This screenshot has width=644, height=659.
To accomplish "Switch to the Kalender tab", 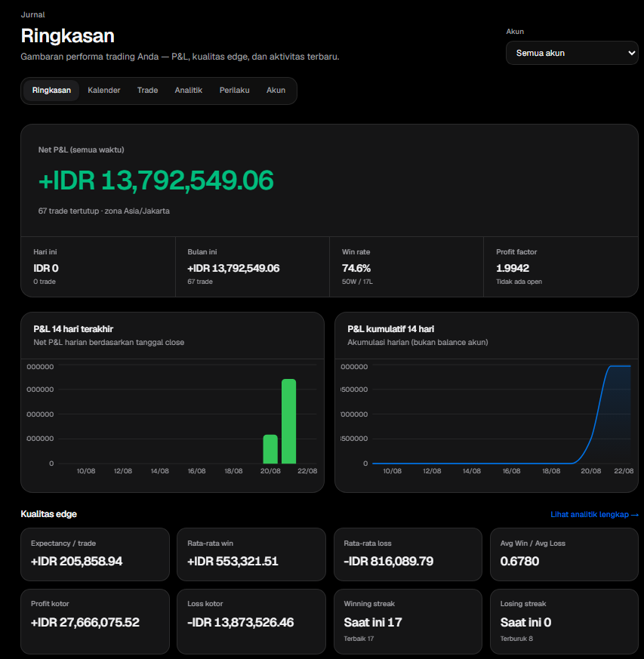I will (104, 91).
